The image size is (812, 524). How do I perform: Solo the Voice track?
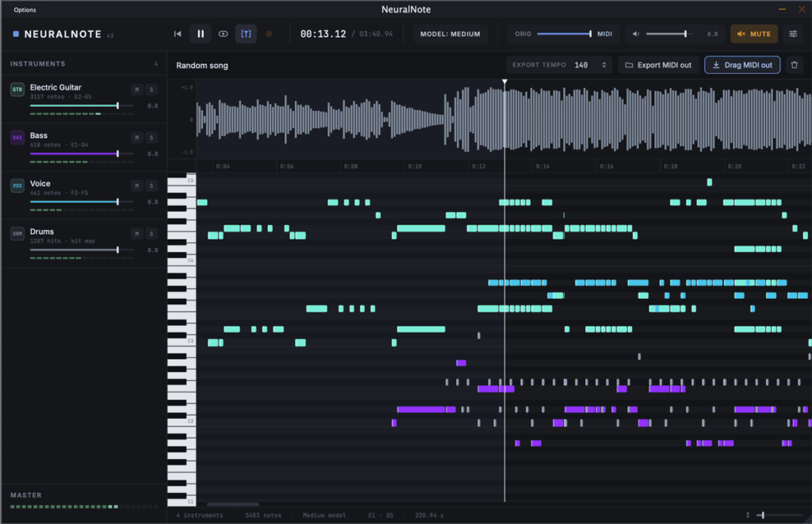pyautogui.click(x=151, y=186)
